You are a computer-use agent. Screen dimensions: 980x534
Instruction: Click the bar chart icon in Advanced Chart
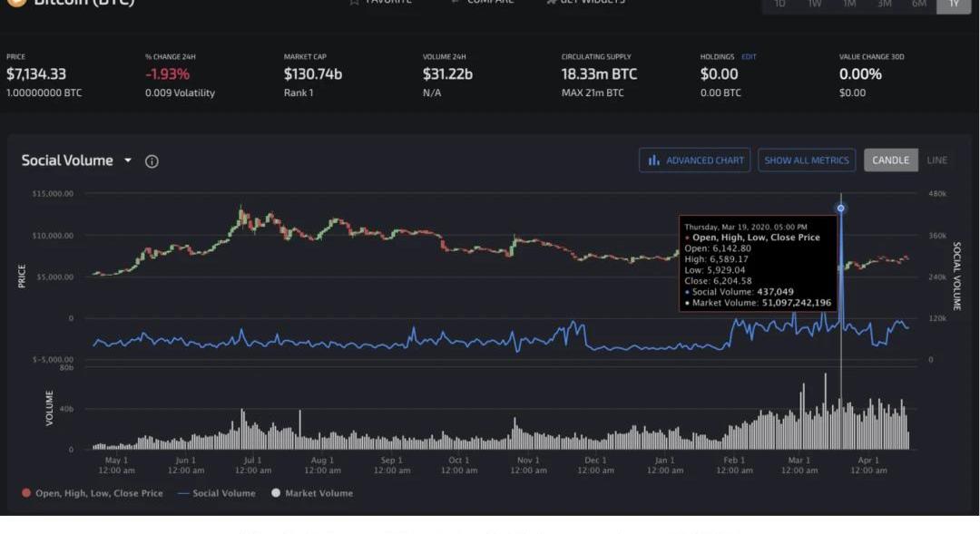tap(653, 160)
